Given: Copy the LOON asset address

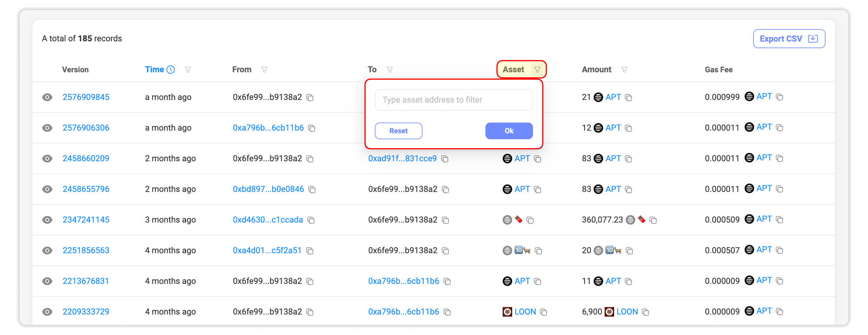Looking at the screenshot, I should point(543,312).
